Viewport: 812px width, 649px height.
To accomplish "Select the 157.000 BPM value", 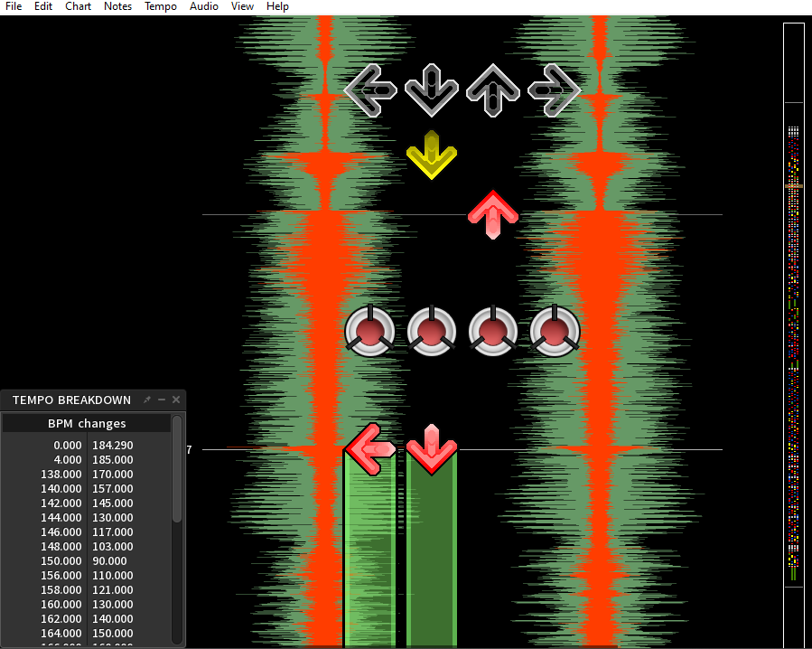I will point(112,489).
